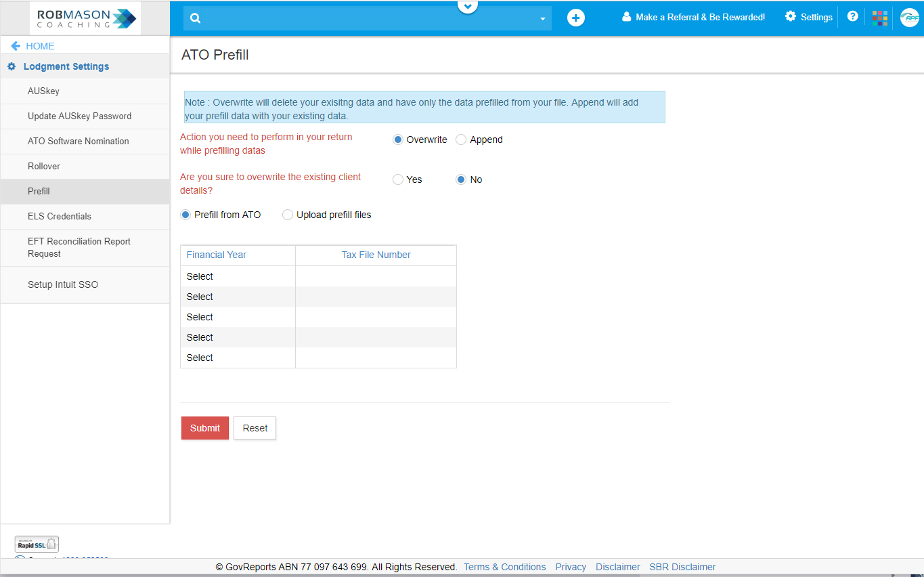Choose Yes to overwrite client details
The width and height of the screenshot is (924, 577).
398,179
